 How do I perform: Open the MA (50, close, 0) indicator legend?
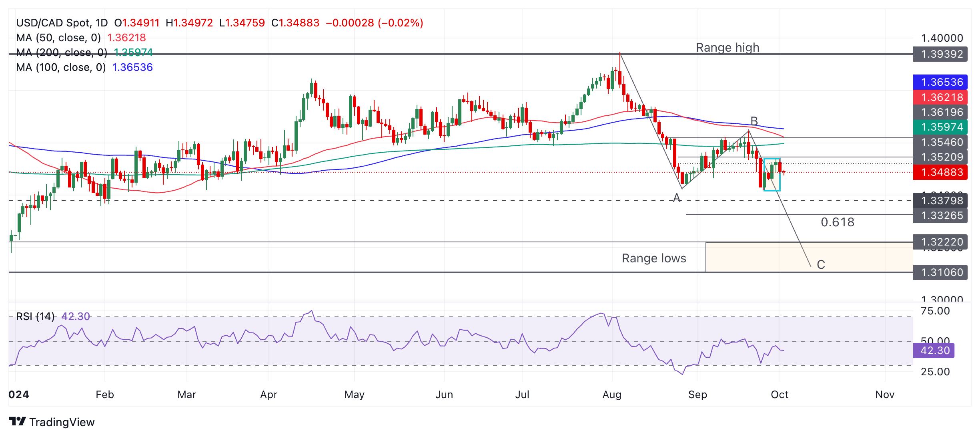tap(58, 38)
